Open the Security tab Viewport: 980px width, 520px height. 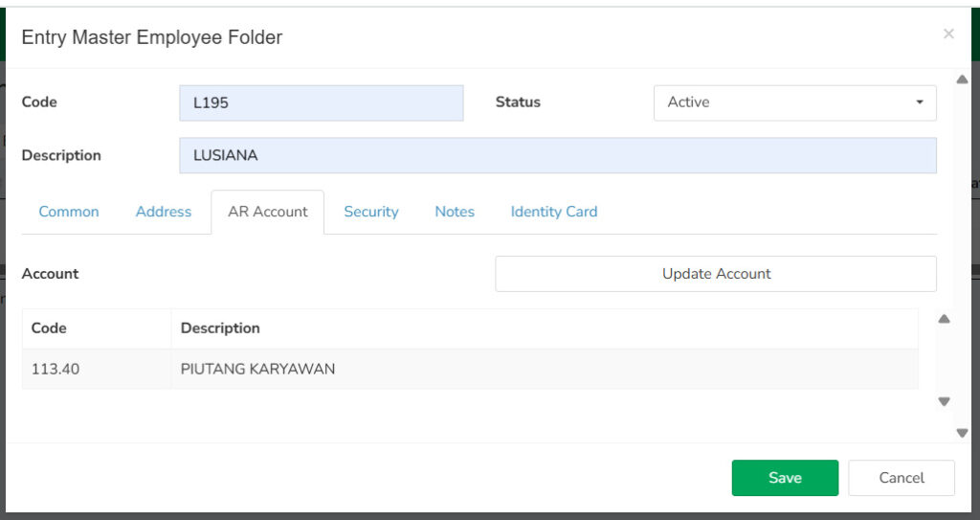point(371,212)
